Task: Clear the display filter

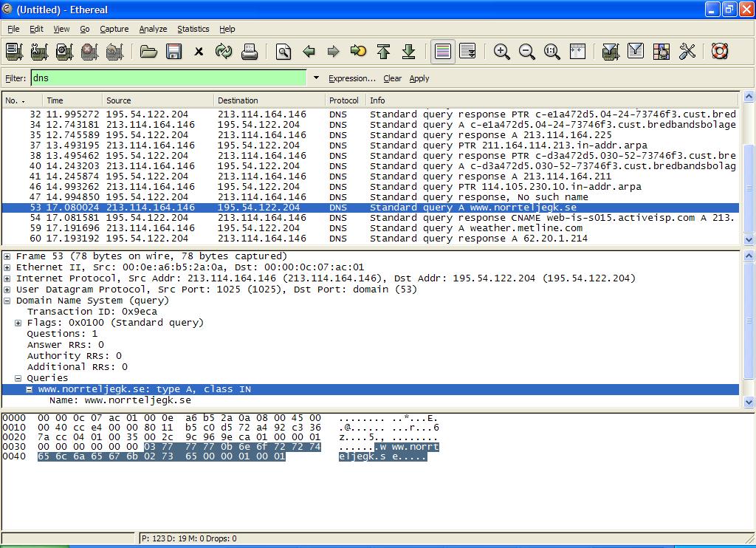Action: 393,78
